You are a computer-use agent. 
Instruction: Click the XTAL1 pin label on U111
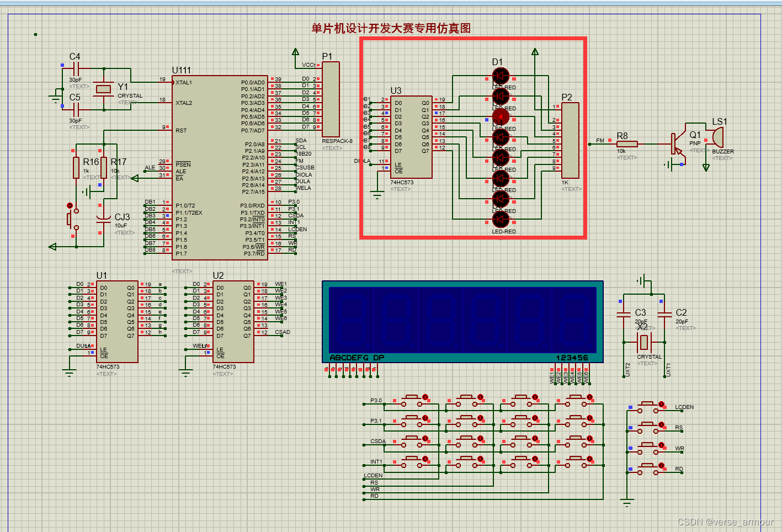(184, 83)
